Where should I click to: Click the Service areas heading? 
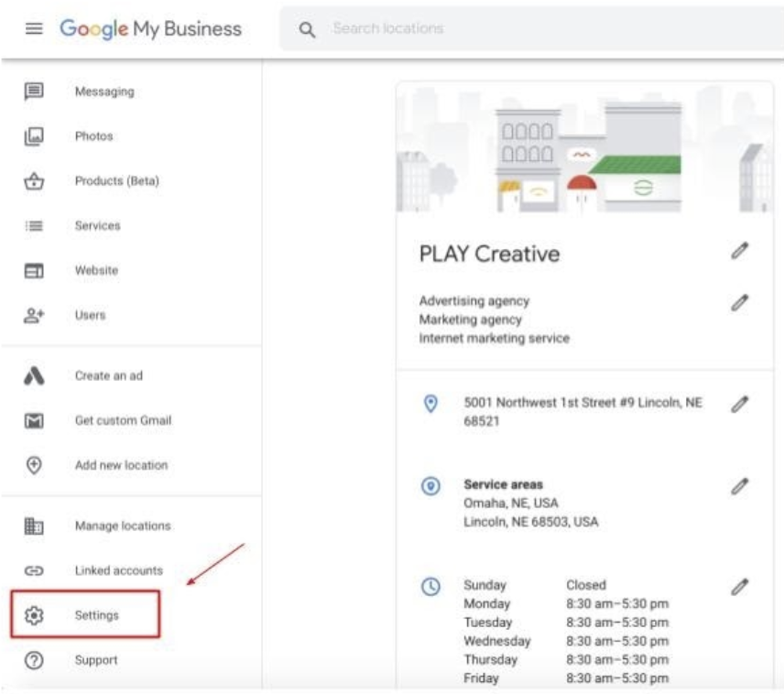click(503, 484)
